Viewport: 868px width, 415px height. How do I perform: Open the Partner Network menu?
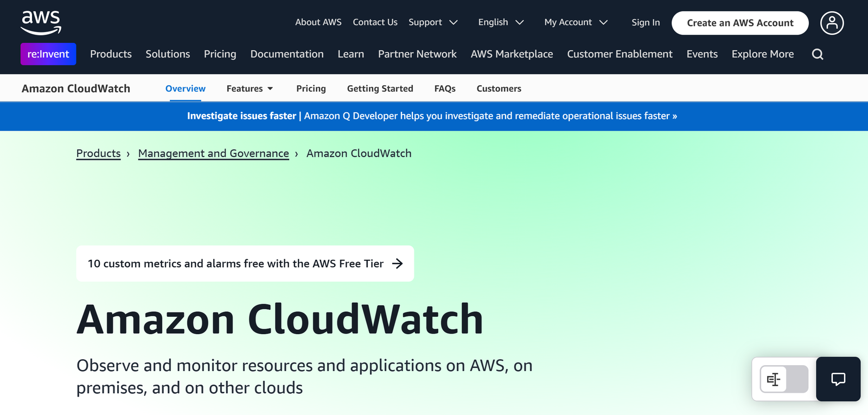tap(417, 54)
